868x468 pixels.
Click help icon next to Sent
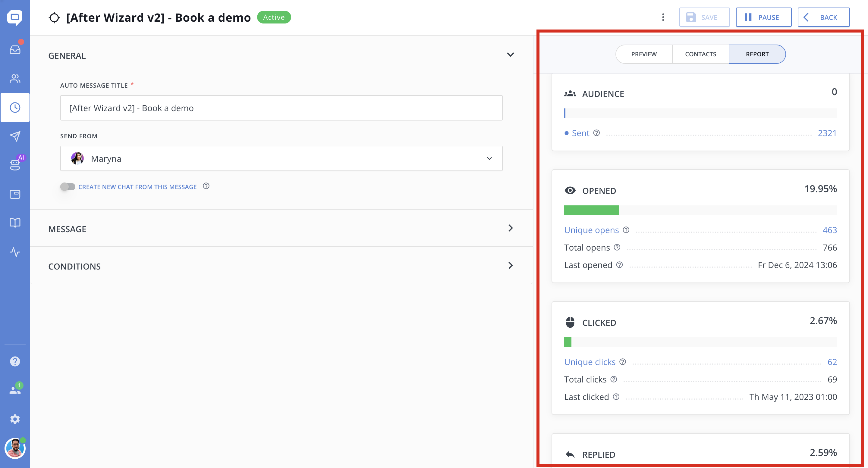pyautogui.click(x=596, y=133)
